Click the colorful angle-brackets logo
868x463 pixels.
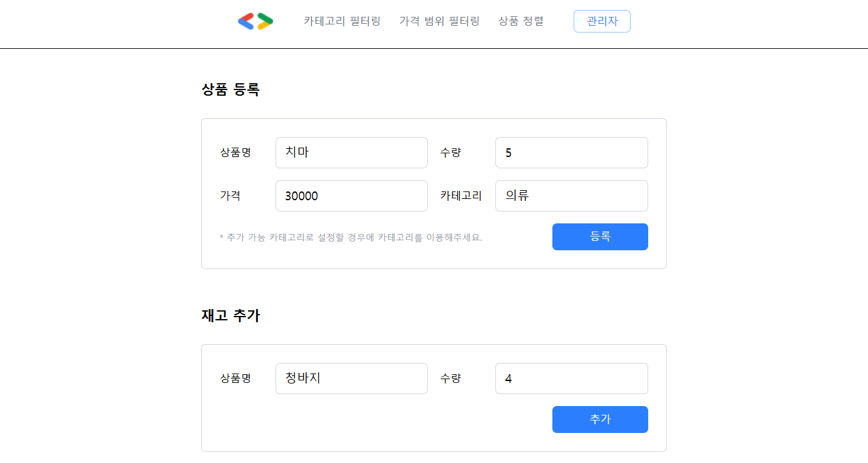pos(256,21)
